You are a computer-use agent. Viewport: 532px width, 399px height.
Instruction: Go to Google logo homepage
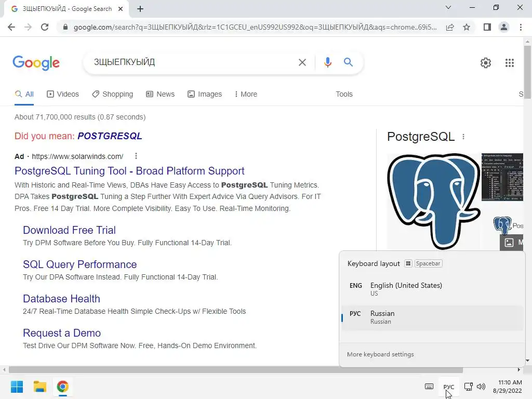pos(36,63)
